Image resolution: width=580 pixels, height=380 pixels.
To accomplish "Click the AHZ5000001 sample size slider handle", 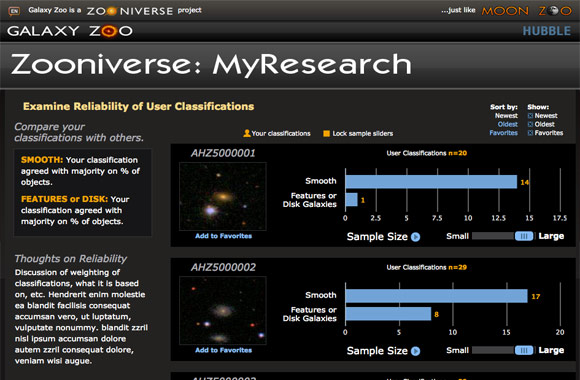I will (524, 236).
